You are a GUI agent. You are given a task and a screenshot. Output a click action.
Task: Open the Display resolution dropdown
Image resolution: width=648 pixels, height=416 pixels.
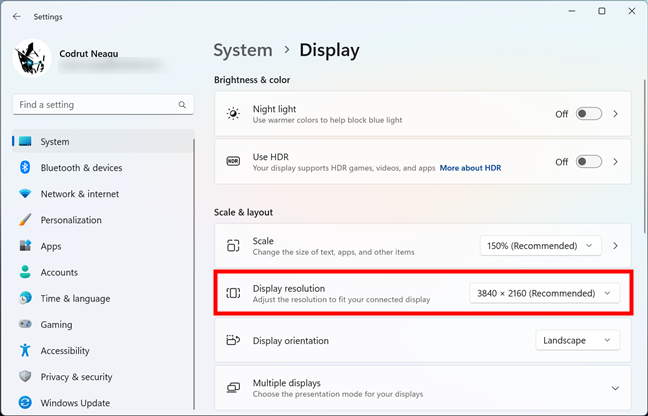545,293
